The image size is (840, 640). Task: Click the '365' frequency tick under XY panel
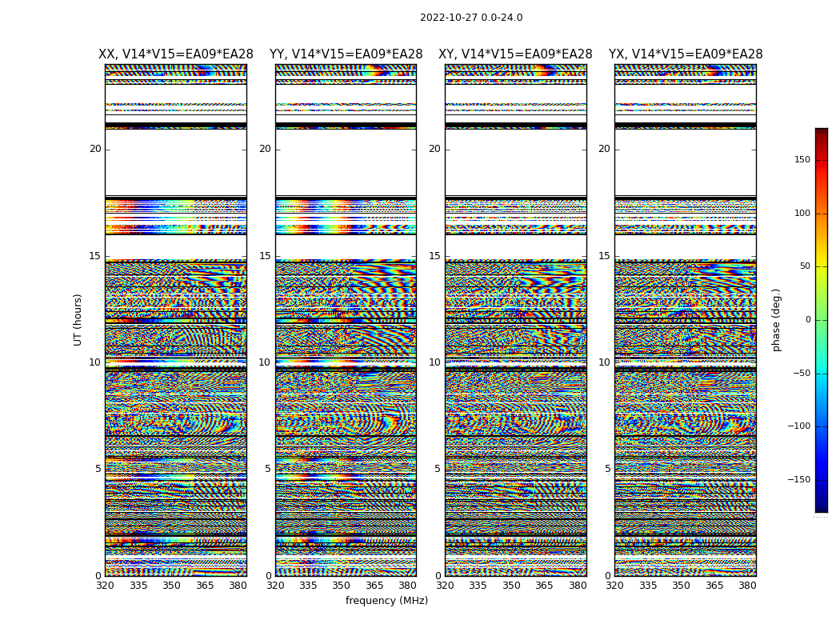(x=544, y=586)
